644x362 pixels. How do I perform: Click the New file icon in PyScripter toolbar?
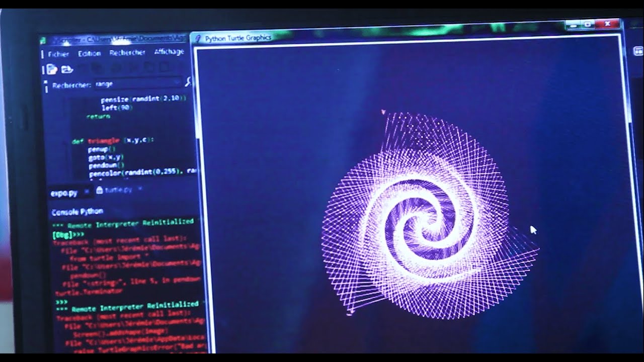click(x=52, y=69)
